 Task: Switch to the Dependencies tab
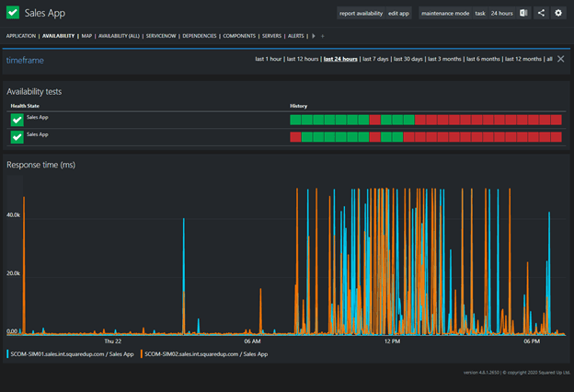click(200, 36)
